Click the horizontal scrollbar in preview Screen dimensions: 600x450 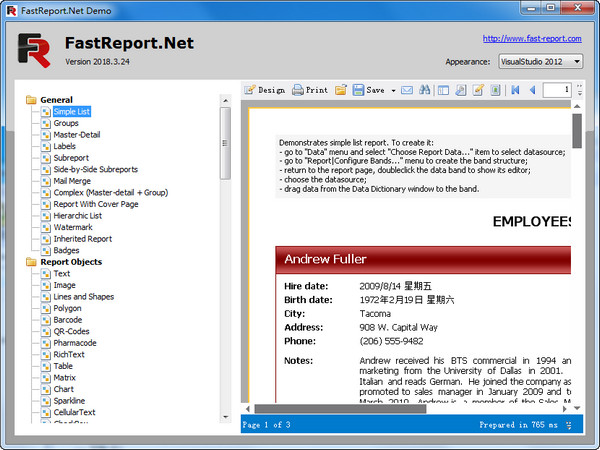400,408
